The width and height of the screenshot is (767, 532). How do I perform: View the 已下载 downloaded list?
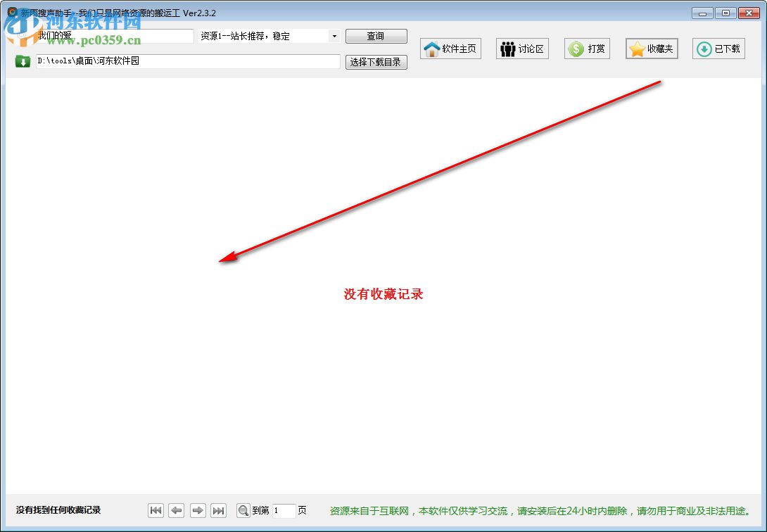click(718, 49)
